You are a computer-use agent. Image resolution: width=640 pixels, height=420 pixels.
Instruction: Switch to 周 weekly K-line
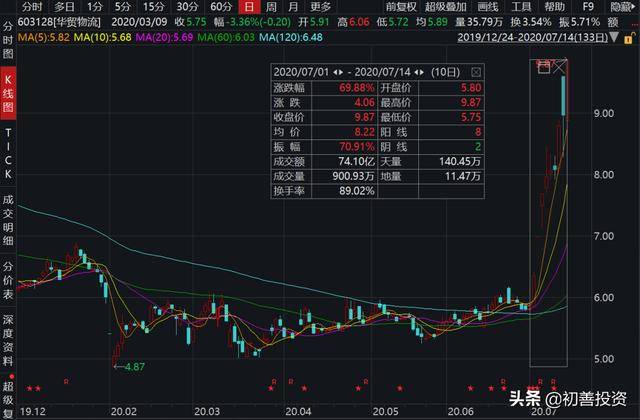coord(271,7)
